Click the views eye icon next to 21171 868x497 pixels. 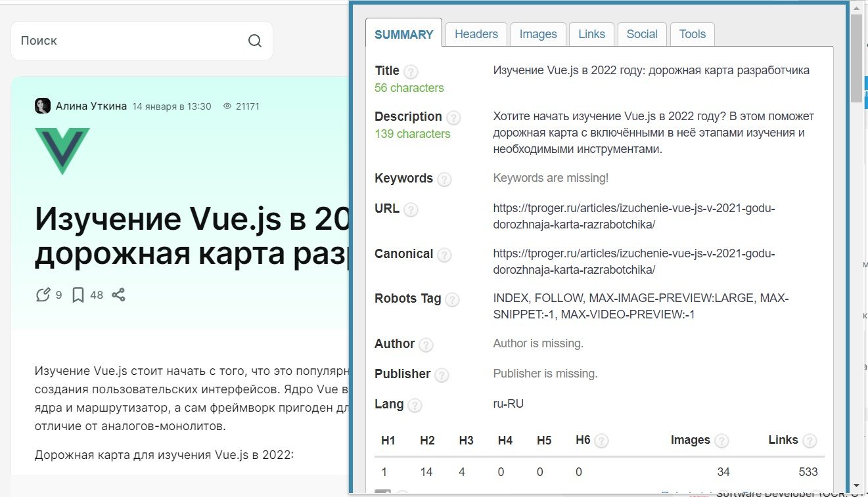227,106
